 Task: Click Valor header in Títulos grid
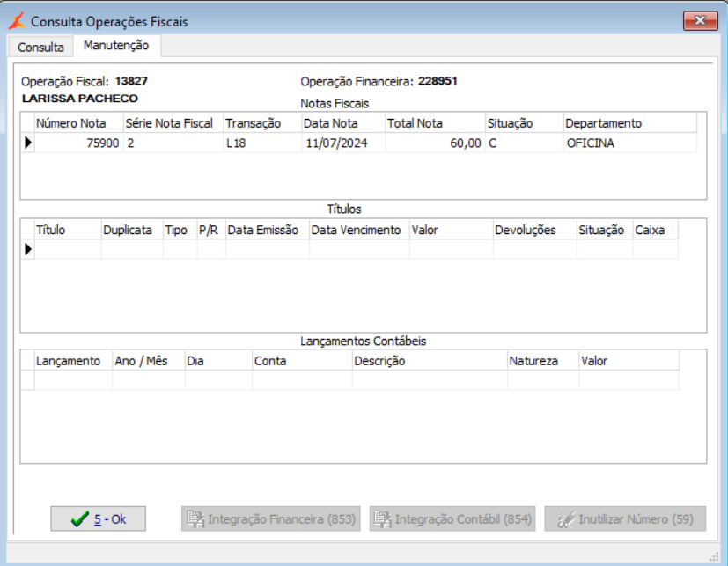[x=452, y=230]
